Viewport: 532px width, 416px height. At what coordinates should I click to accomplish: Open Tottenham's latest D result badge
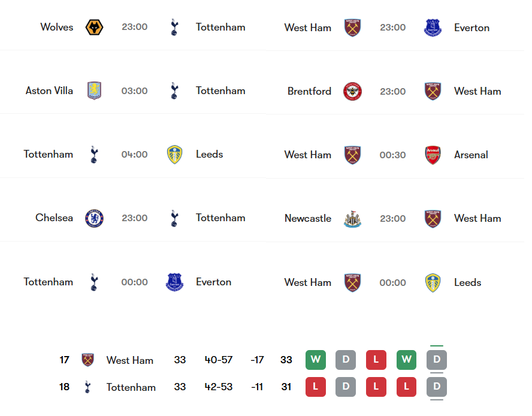coord(437,387)
